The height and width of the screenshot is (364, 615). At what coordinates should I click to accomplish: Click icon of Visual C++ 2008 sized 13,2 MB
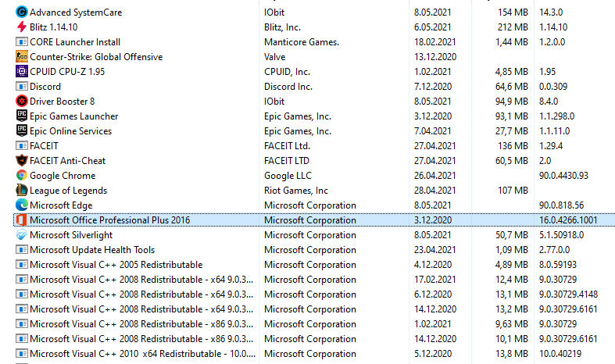(22, 309)
